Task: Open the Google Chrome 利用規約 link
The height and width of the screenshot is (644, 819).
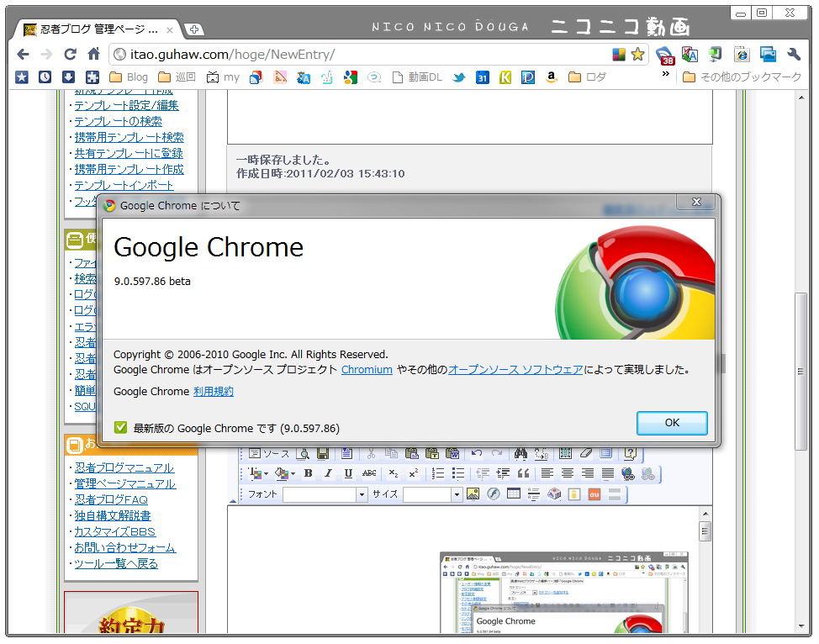Action: coord(213,391)
